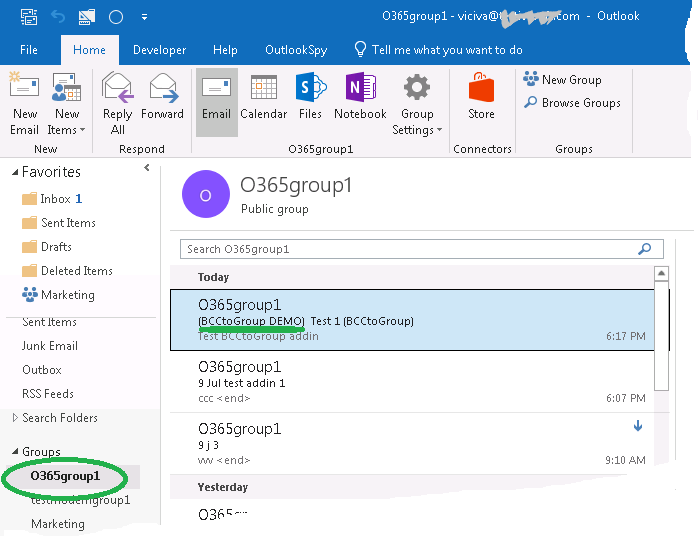
Task: Open the Junk Email folder
Action: pyautogui.click(x=50, y=346)
